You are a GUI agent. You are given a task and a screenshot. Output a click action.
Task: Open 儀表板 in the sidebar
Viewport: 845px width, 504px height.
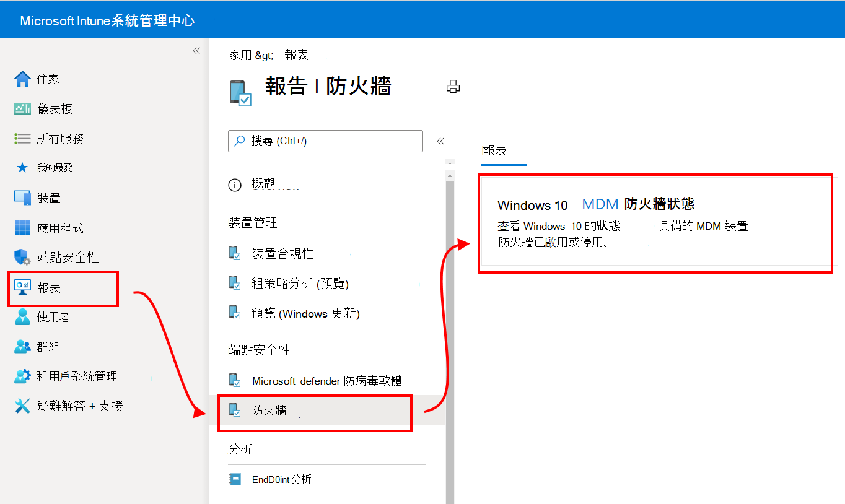55,109
